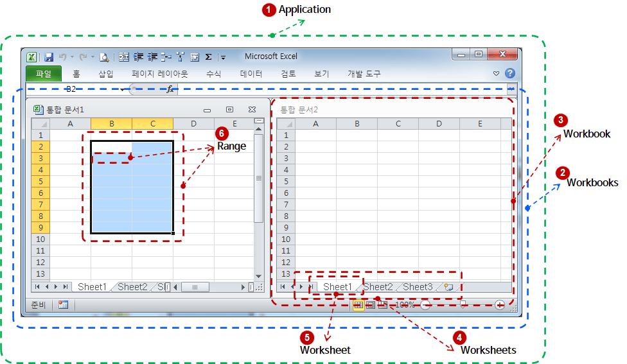Insert new worksheet icon after Sheet3
This screenshot has height=364, width=627.
click(x=448, y=287)
